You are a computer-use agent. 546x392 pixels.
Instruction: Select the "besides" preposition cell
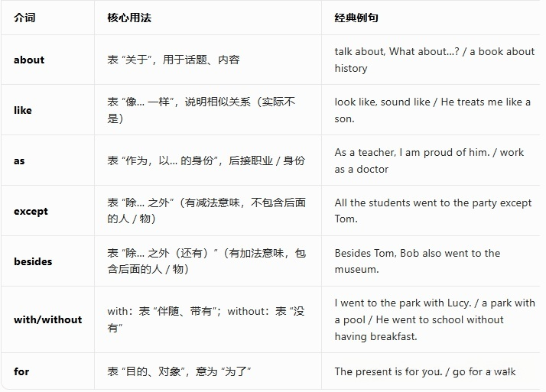33,261
